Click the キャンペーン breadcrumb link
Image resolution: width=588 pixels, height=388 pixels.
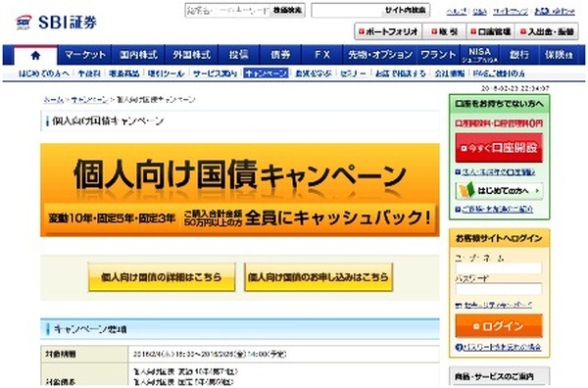coord(89,100)
